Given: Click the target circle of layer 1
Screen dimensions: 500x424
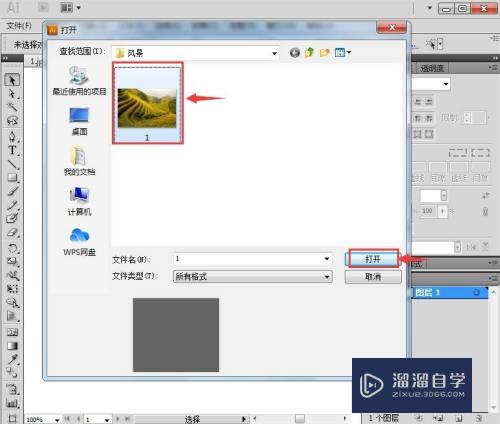Looking at the screenshot, I should pos(477,292).
